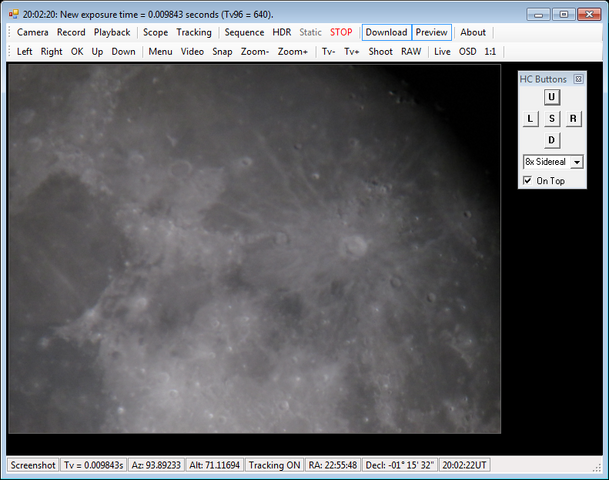Click the Moon live preview image
Screen dimensions: 609x480
255,249
